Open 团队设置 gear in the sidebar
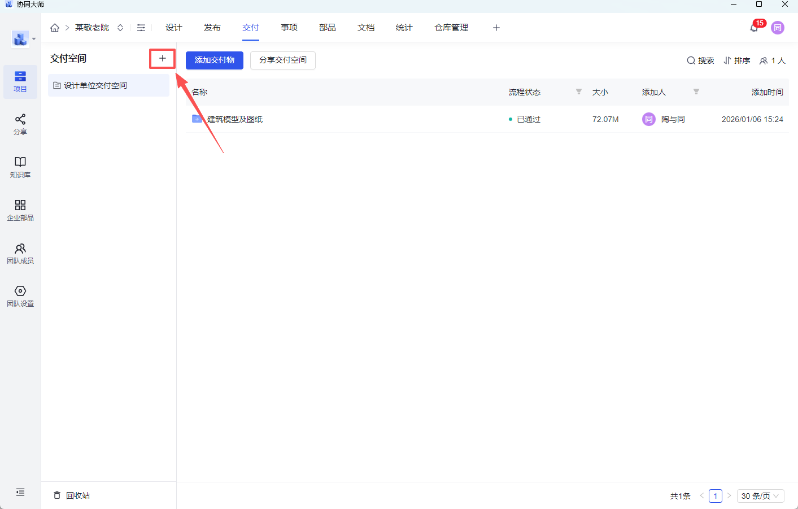798x509 pixels. pyautogui.click(x=20, y=295)
